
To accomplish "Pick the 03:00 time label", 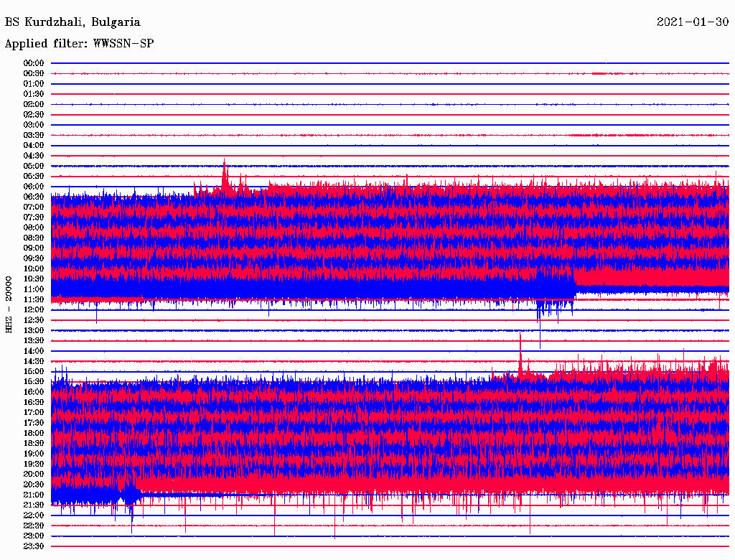I will 34,125.
